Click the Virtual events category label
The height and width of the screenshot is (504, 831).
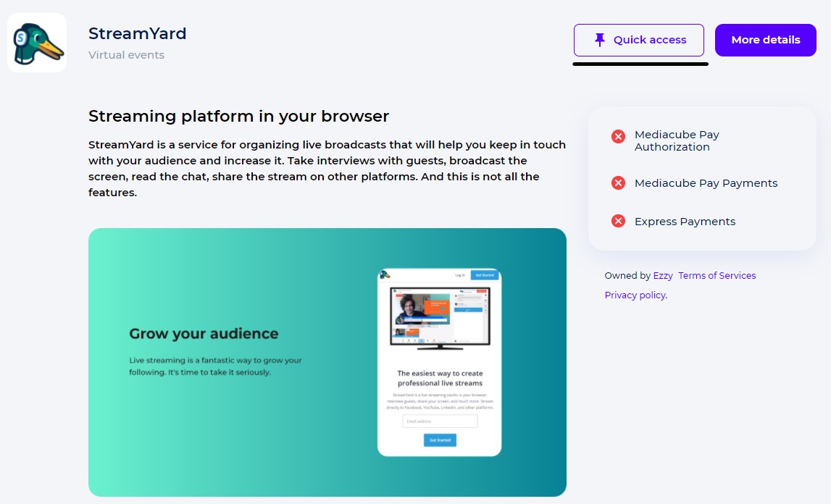tap(126, 55)
